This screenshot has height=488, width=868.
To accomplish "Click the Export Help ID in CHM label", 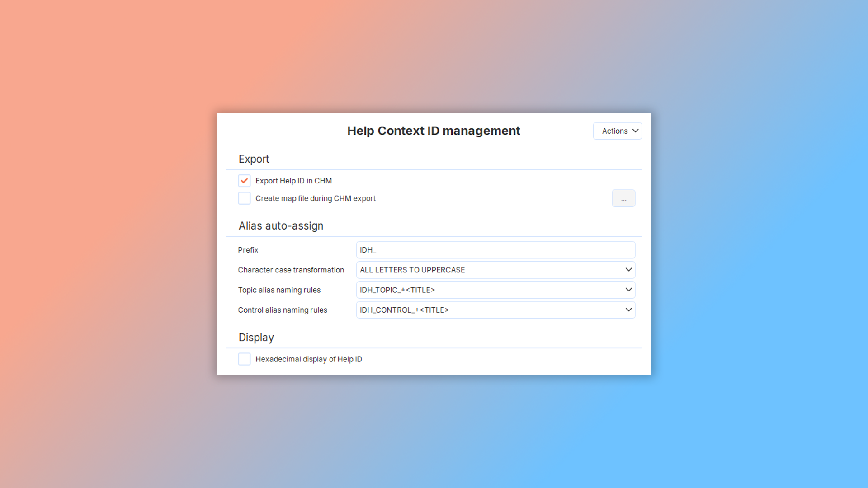I will (x=293, y=181).
